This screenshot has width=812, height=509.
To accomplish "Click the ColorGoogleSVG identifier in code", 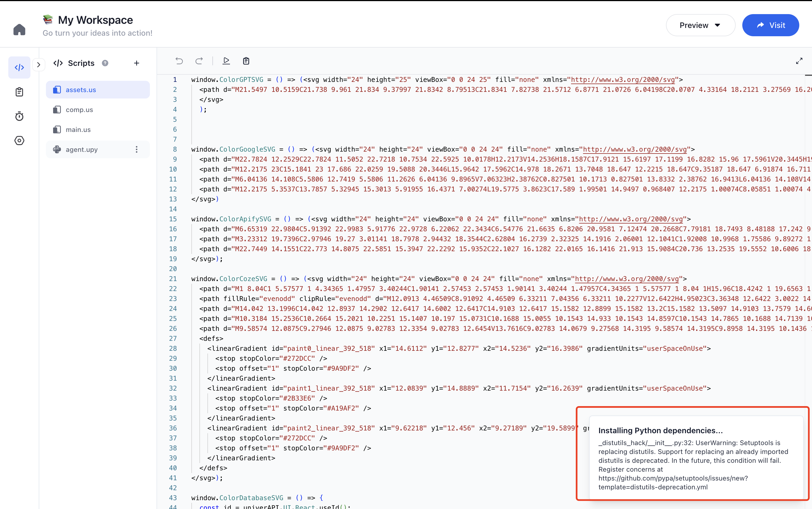I will (247, 149).
